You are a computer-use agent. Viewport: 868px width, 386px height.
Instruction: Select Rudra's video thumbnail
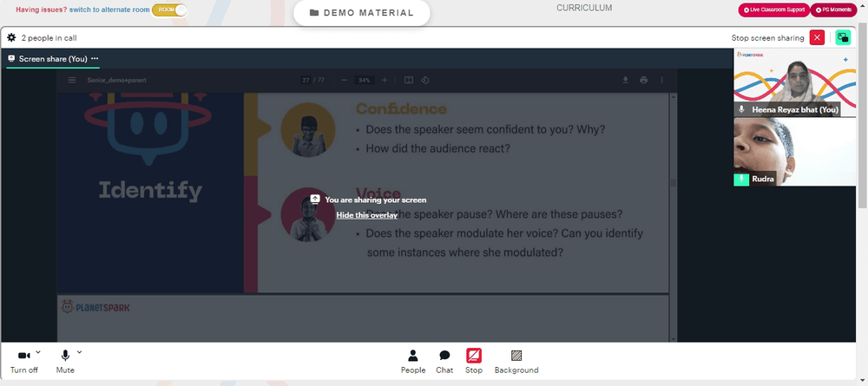[x=794, y=152]
